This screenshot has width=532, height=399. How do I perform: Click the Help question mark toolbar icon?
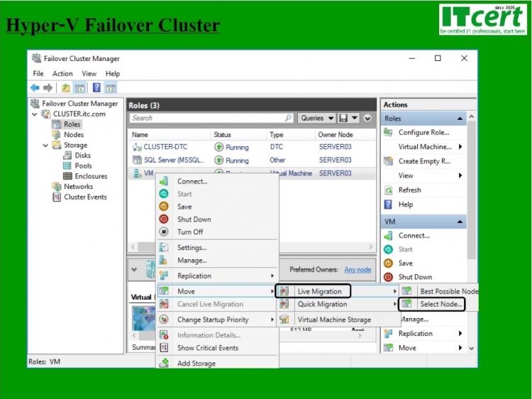pos(96,88)
